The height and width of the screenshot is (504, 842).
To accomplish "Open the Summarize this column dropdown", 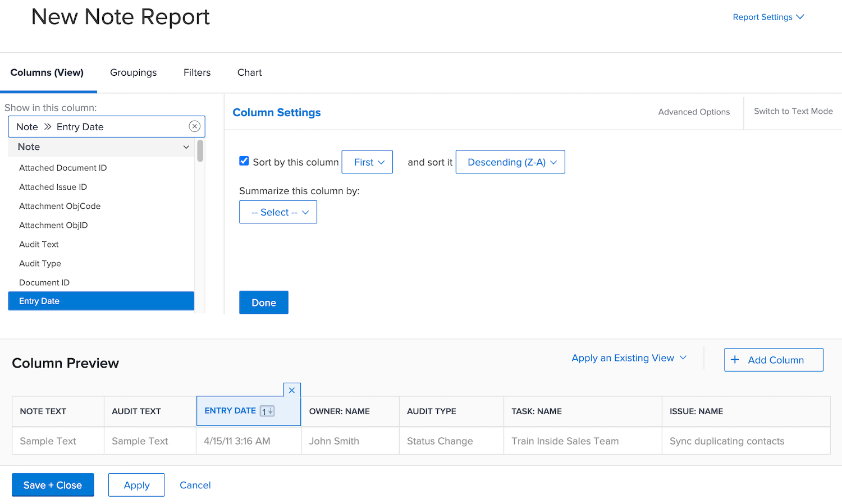I will point(278,212).
